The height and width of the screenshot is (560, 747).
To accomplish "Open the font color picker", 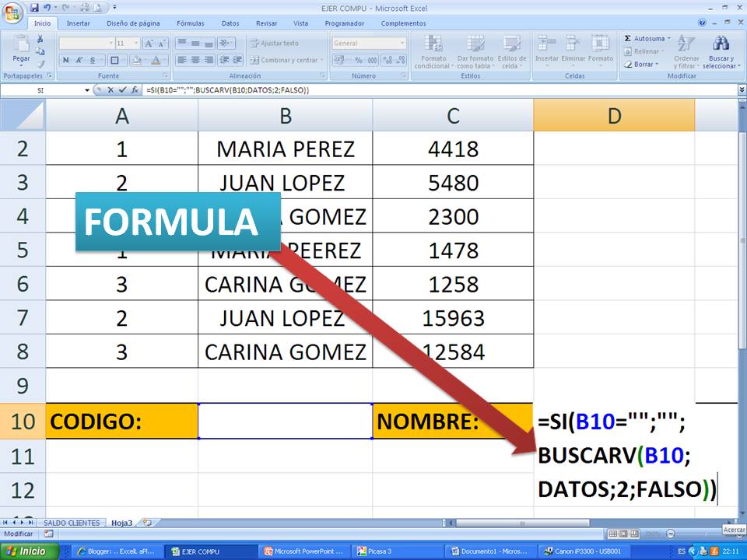I will [x=156, y=60].
